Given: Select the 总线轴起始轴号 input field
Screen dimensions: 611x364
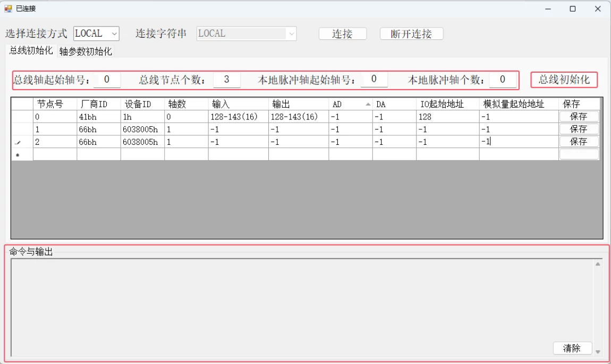Looking at the screenshot, I should pyautogui.click(x=107, y=80).
